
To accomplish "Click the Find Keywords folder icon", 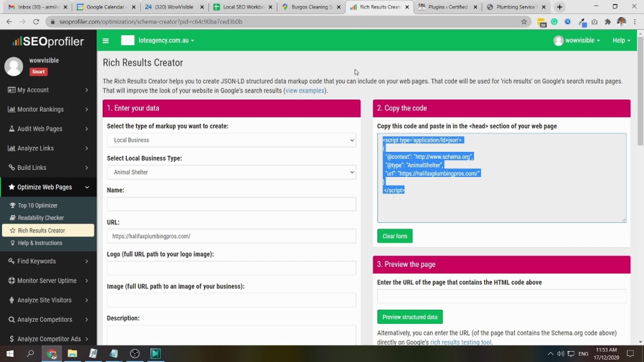I will coord(12,261).
